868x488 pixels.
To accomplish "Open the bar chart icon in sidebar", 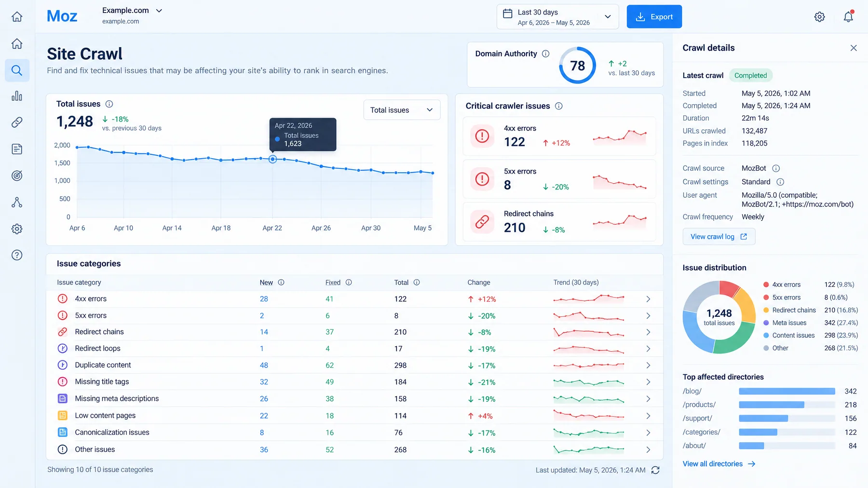I will (x=17, y=96).
